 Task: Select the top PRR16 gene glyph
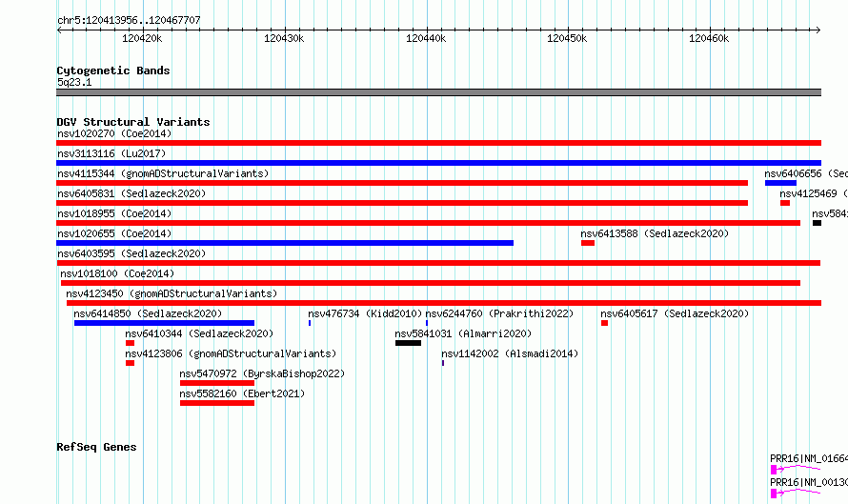pyautogui.click(x=795, y=469)
